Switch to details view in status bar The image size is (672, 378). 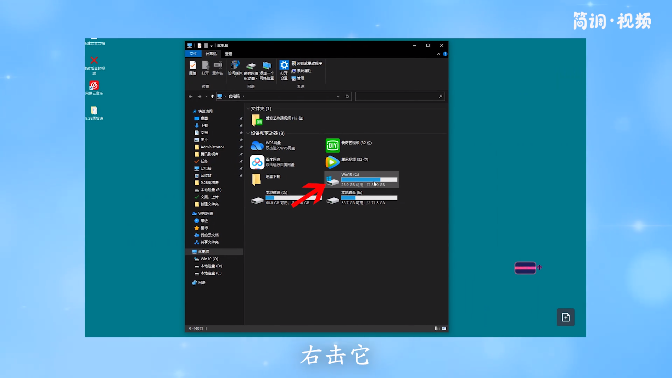coord(437,328)
